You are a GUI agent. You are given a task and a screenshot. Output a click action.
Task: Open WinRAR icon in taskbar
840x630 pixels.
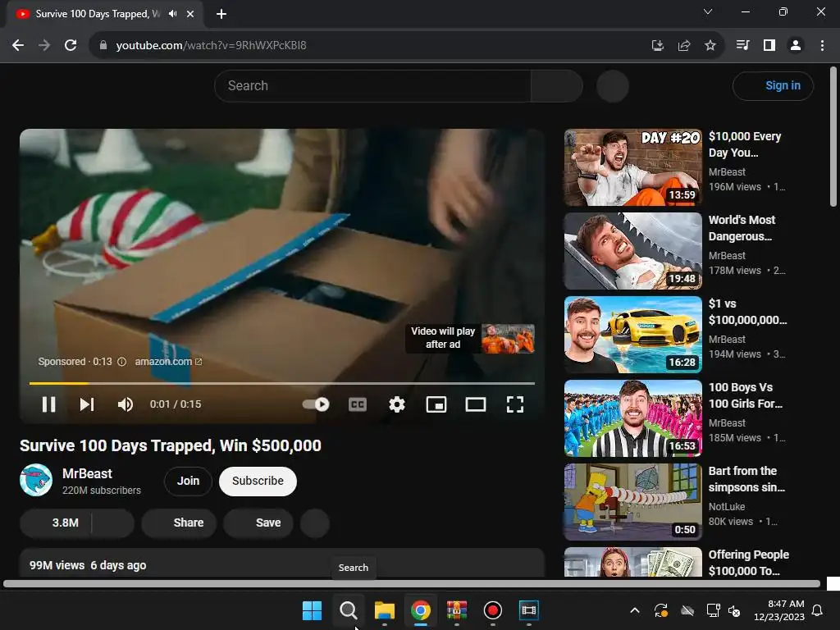[456, 610]
